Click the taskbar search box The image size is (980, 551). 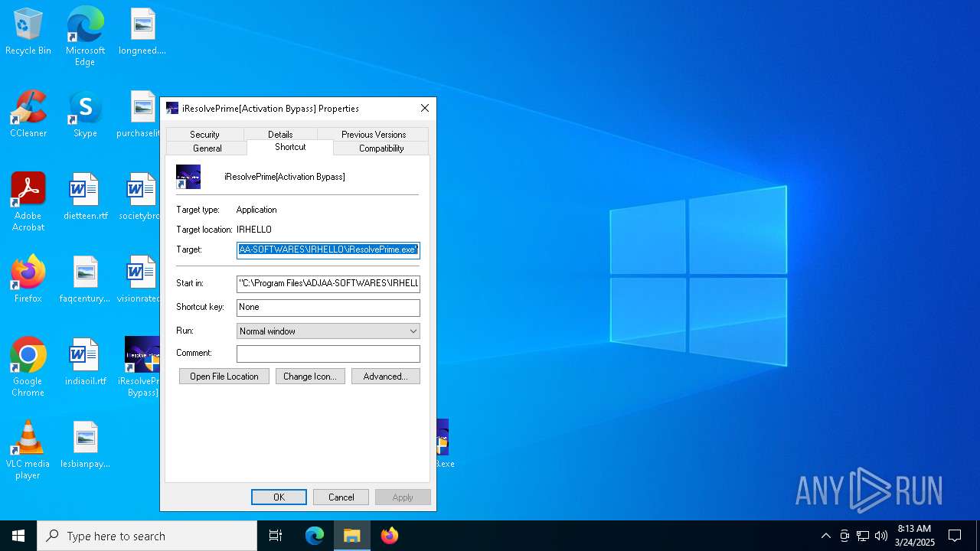point(147,536)
